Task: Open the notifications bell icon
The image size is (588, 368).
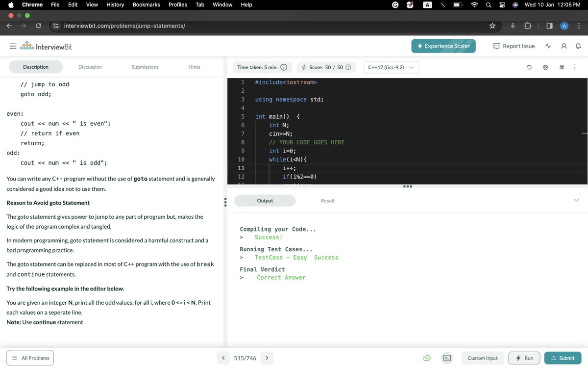Action: (x=578, y=46)
